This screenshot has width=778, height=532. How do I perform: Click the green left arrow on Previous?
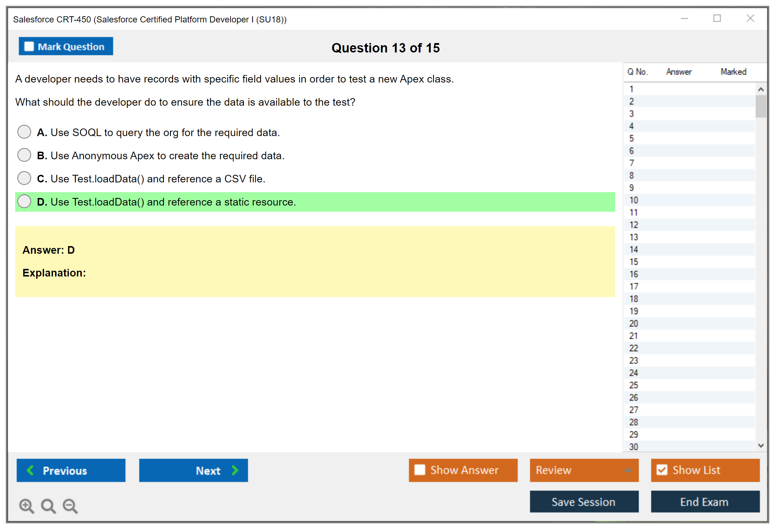click(x=30, y=470)
